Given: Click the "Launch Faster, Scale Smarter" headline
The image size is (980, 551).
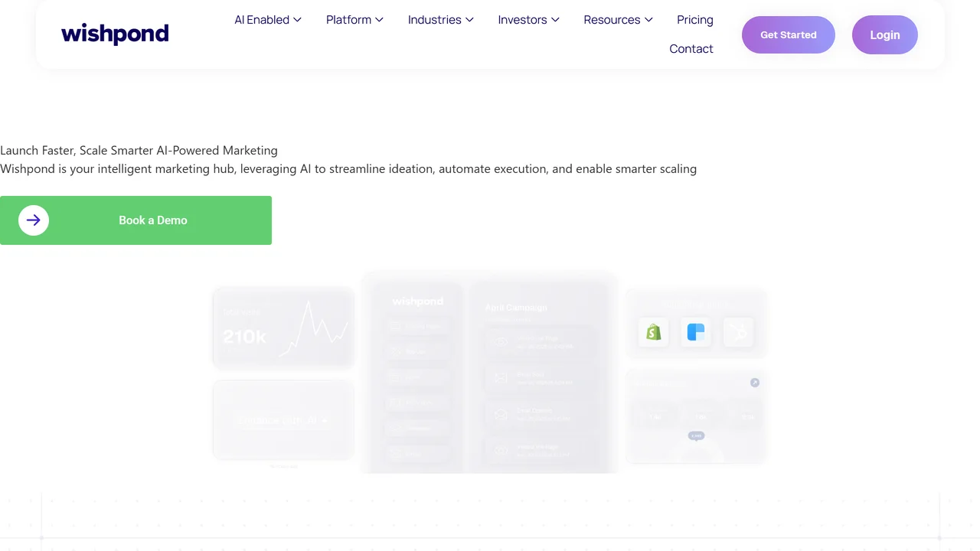Looking at the screenshot, I should (x=139, y=151).
